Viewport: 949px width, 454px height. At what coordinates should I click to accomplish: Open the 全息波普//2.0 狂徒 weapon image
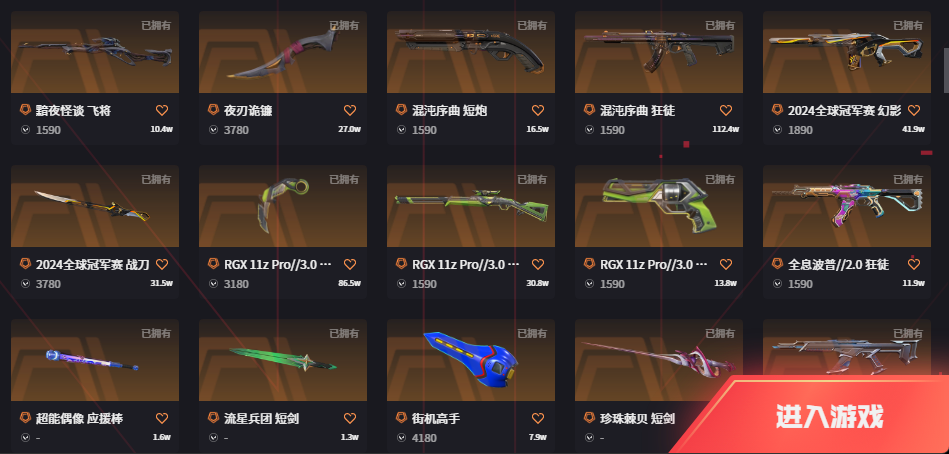(x=847, y=206)
